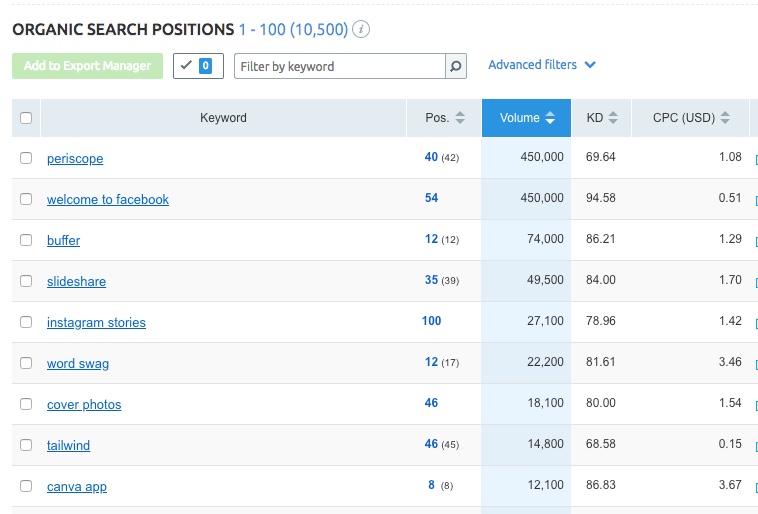Viewport: 758px width, 514px height.
Task: Click position 8 (8) for canva app
Action: pyautogui.click(x=440, y=485)
